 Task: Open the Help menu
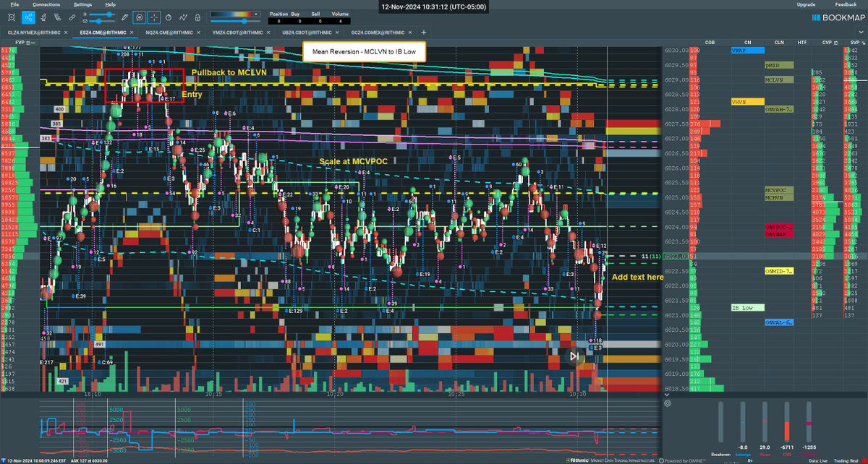click(110, 4)
